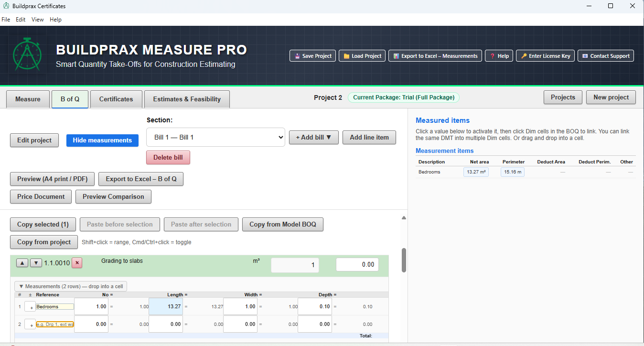Collapse the Measurements (2 rows) expander
644x346 pixels.
click(71, 286)
